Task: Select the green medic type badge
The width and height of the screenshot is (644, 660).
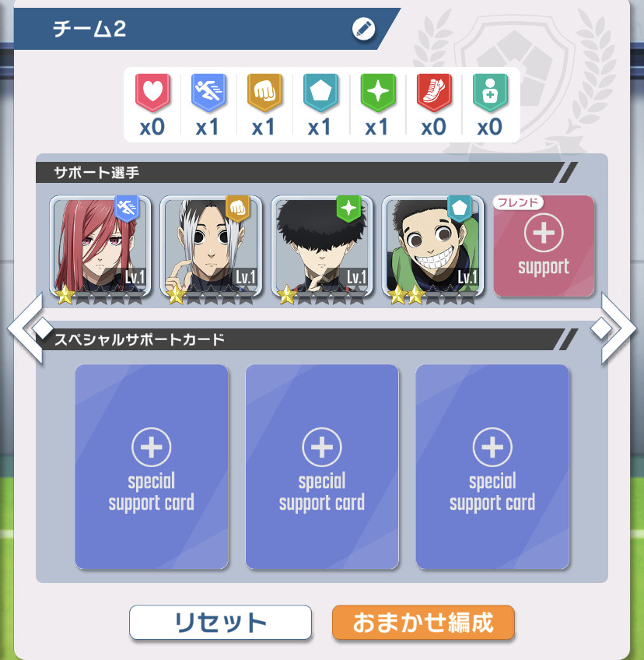Action: click(x=490, y=92)
